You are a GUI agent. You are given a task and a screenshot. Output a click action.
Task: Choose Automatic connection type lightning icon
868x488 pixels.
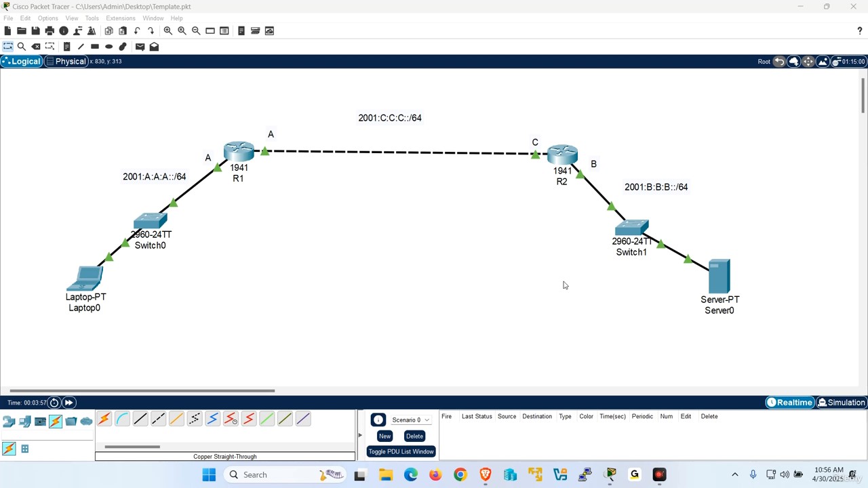[104, 419]
